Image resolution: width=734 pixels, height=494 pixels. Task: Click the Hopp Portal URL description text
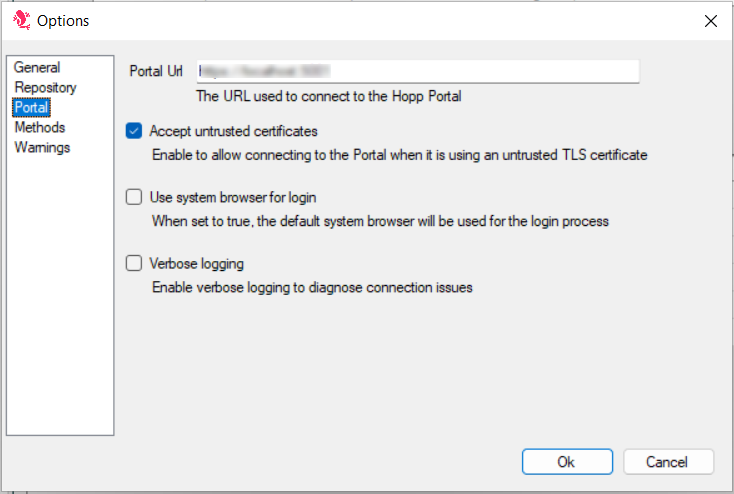click(328, 97)
